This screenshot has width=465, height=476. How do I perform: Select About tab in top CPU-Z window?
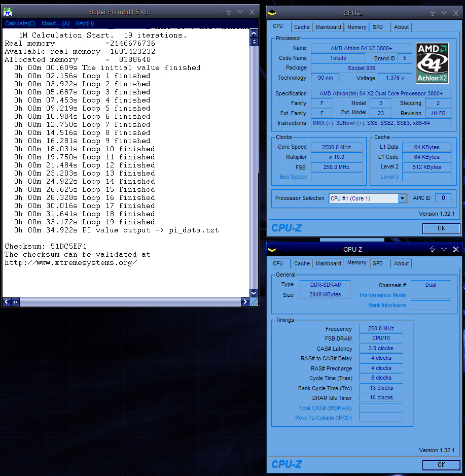pyautogui.click(x=401, y=27)
